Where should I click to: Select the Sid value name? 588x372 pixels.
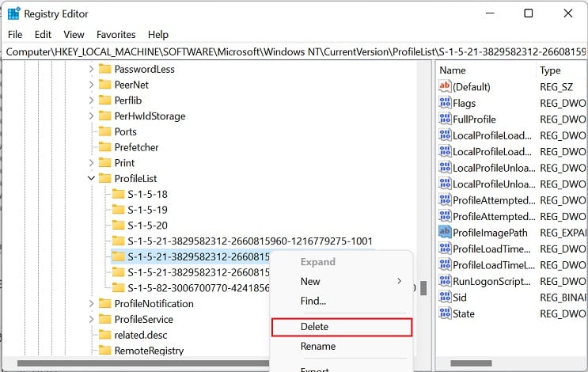click(x=459, y=298)
